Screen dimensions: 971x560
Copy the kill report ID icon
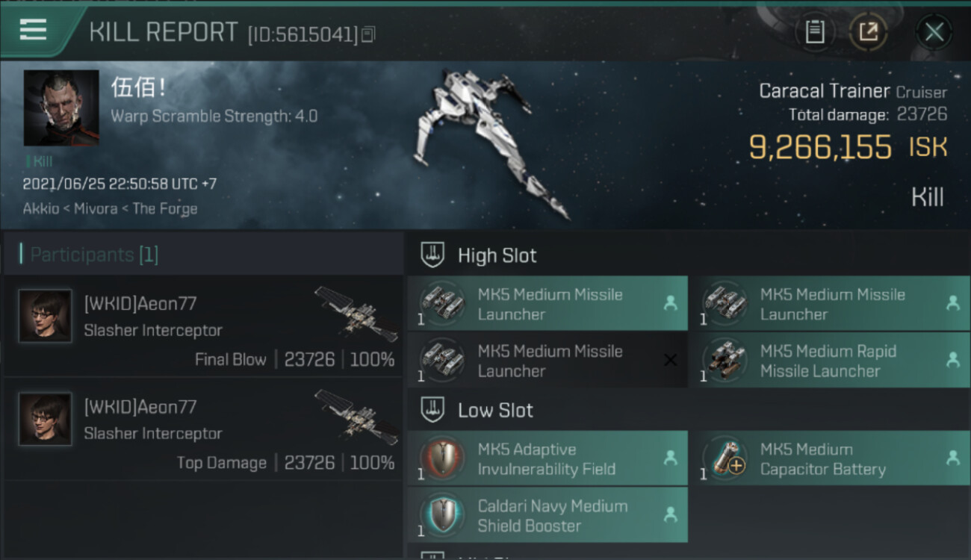pyautogui.click(x=368, y=34)
